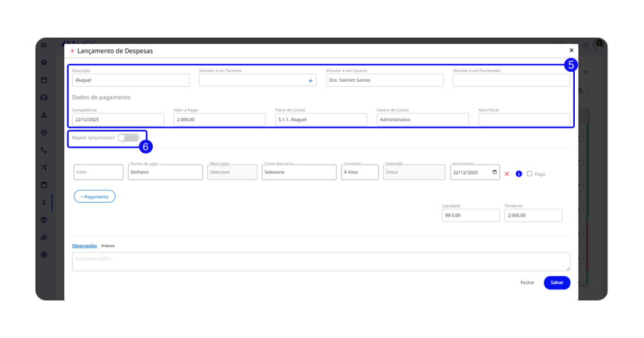Open the Conta Bancária dropdown

(x=299, y=172)
